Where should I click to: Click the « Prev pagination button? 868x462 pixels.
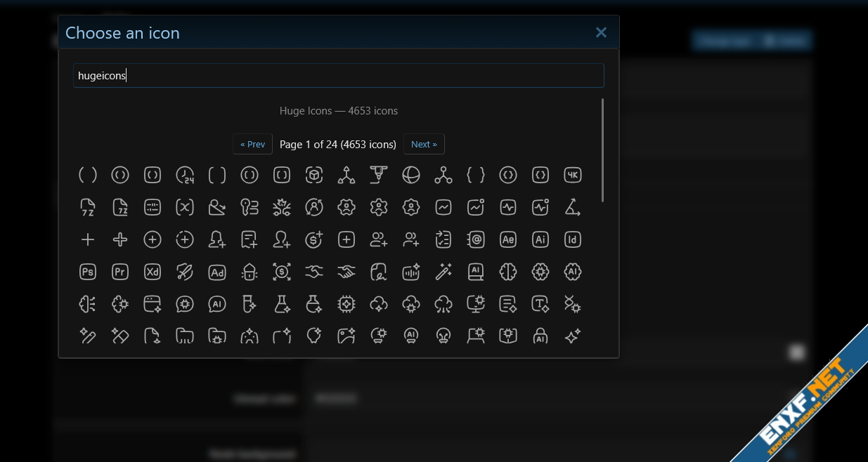point(252,144)
